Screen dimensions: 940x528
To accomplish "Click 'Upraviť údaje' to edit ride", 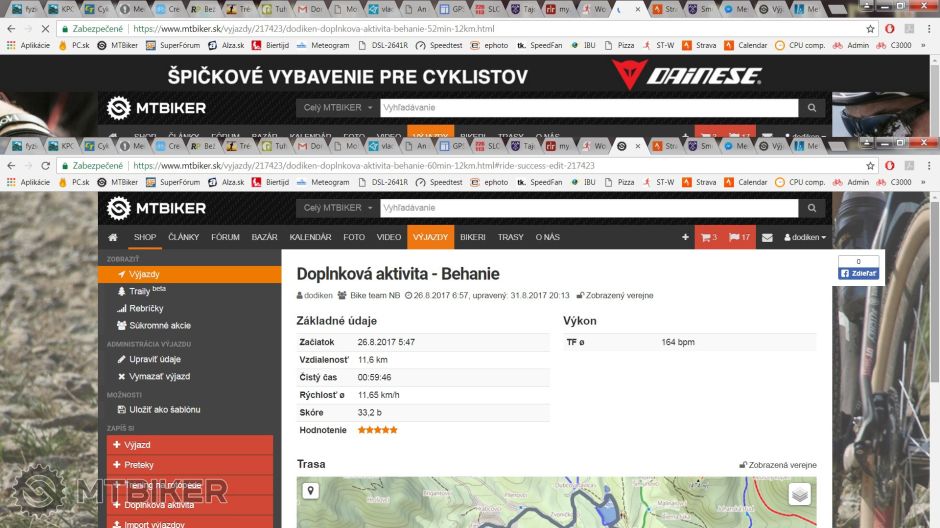I will click(155, 359).
